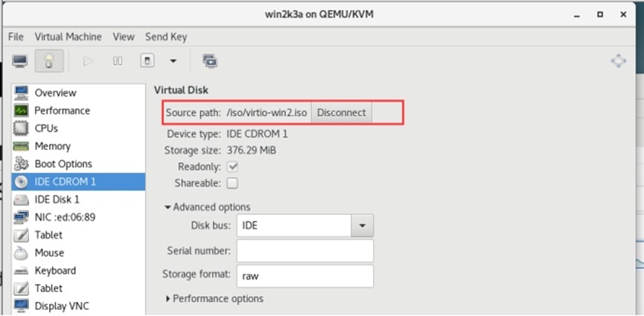Click the fullscreen arrows icon

618,61
